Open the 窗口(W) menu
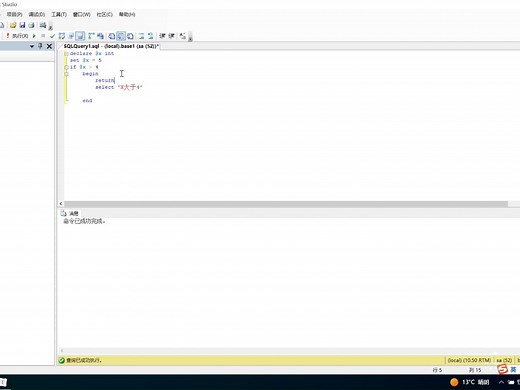520x390 pixels. pyautogui.click(x=82, y=14)
